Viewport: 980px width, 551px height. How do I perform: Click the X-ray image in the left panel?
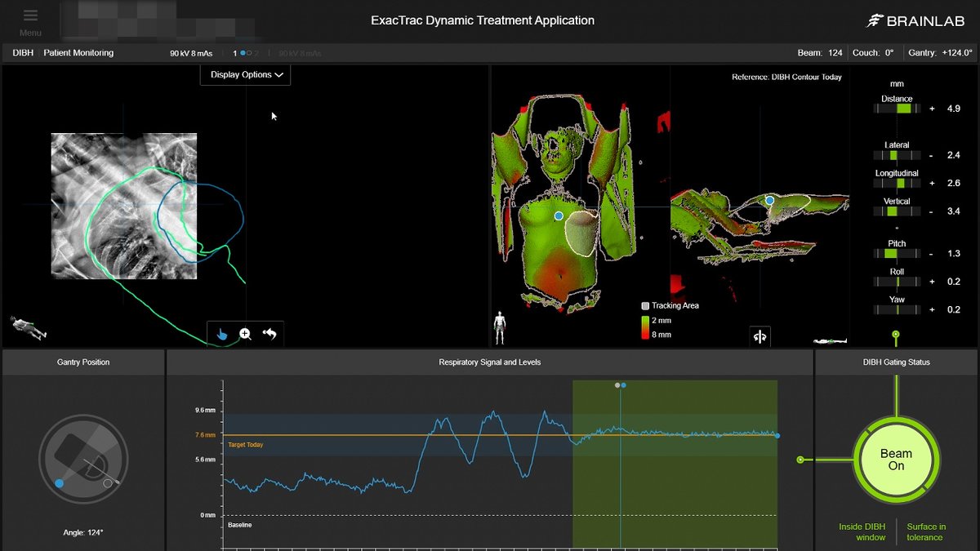[124, 207]
